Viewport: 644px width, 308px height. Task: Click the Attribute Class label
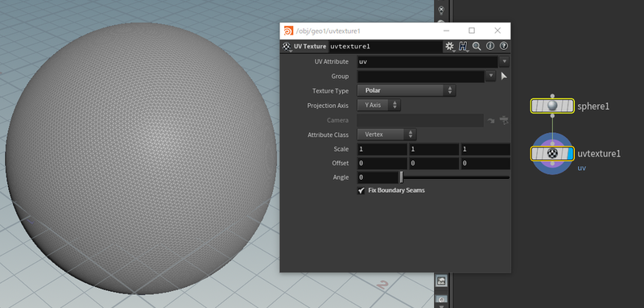[x=328, y=135]
